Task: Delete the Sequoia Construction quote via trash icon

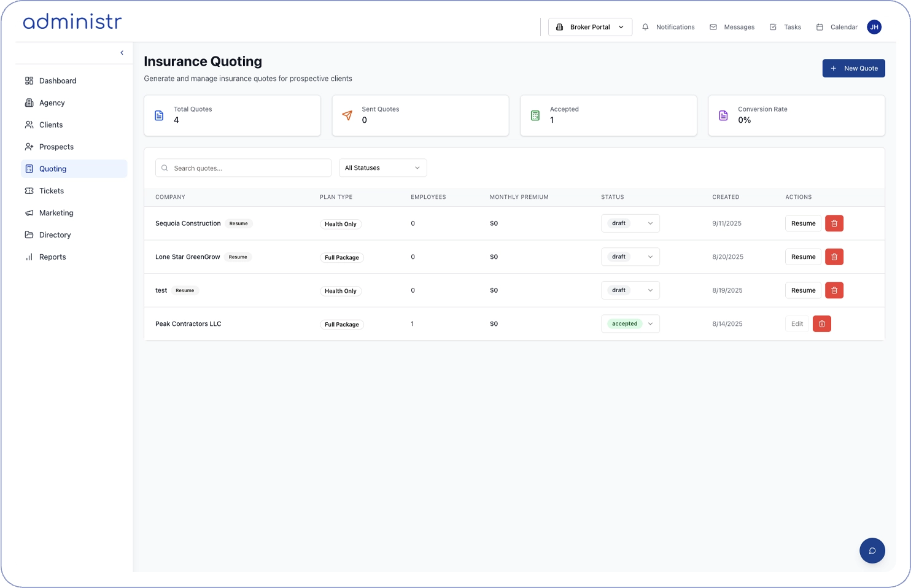Action: [834, 223]
